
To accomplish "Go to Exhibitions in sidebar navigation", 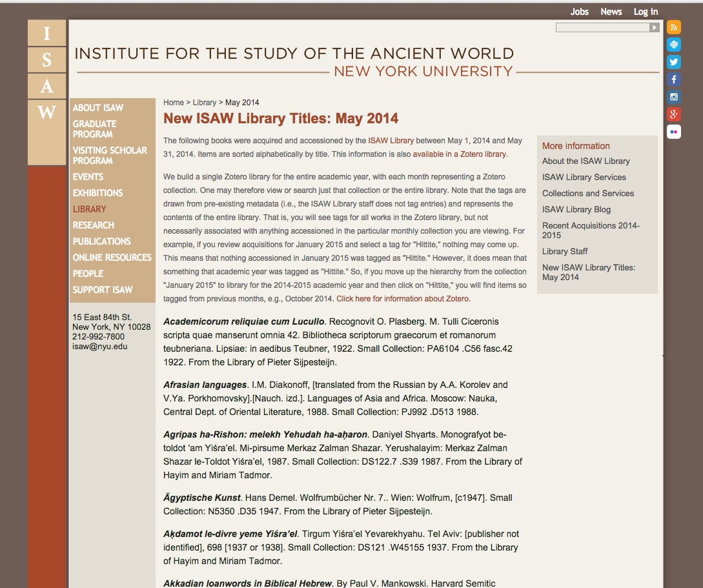I will coord(97,193).
